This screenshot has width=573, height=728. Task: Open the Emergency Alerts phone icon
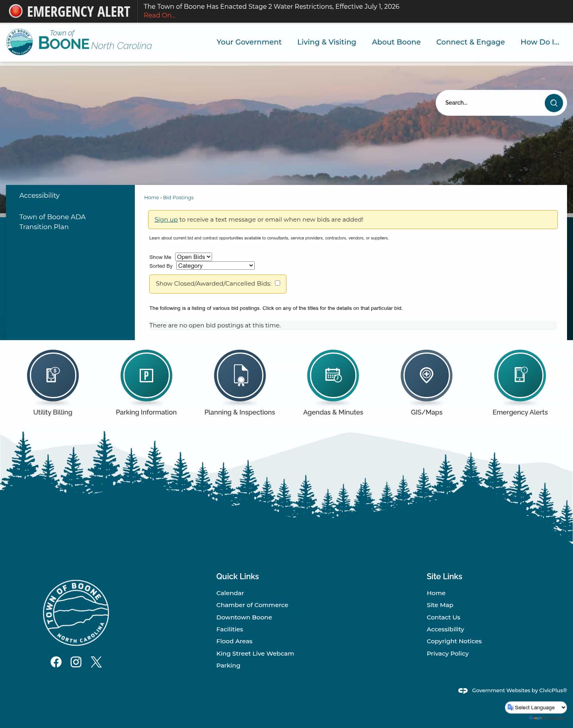tap(520, 375)
